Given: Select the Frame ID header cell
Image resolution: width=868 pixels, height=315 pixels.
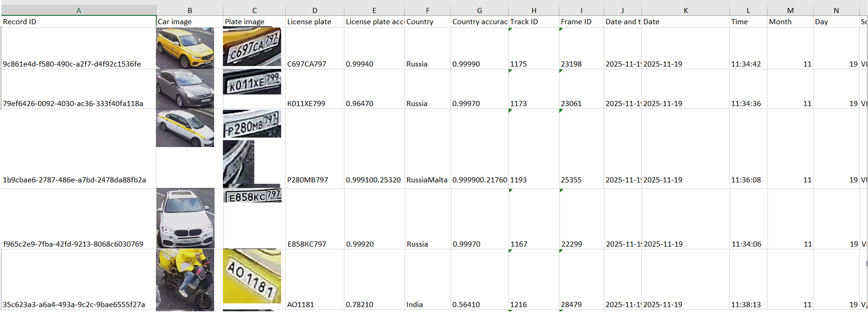Looking at the screenshot, I should tap(581, 22).
